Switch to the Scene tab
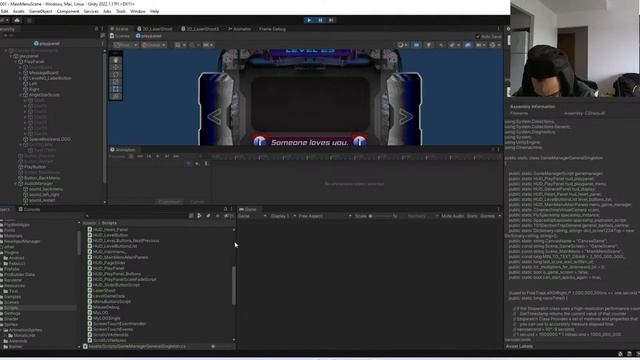 [x=119, y=29]
